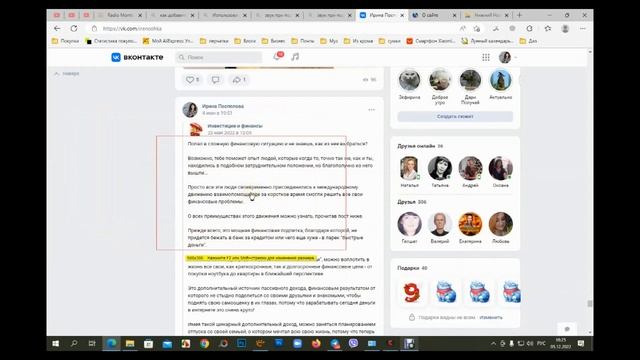Screen dimensions: 640x360
Task: Open friend Екатерина's avatar
Action: pyautogui.click(x=470, y=224)
